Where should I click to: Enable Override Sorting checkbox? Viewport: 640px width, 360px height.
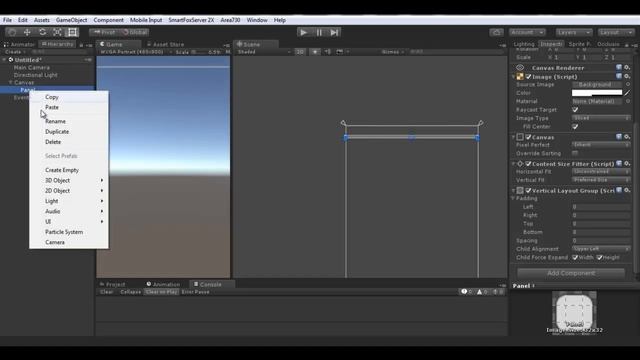pyautogui.click(x=575, y=153)
